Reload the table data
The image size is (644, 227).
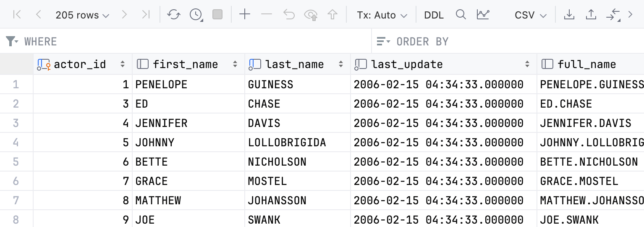pos(174,15)
